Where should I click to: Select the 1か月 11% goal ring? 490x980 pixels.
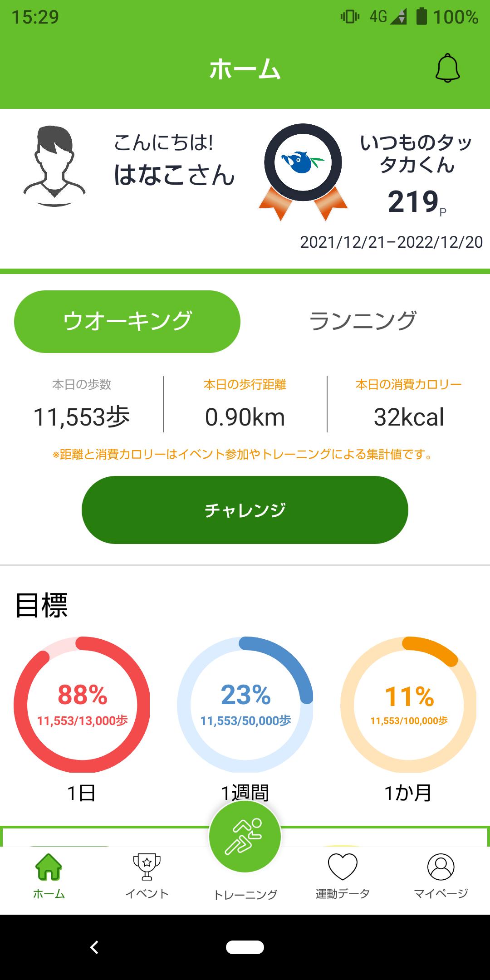coord(408,705)
